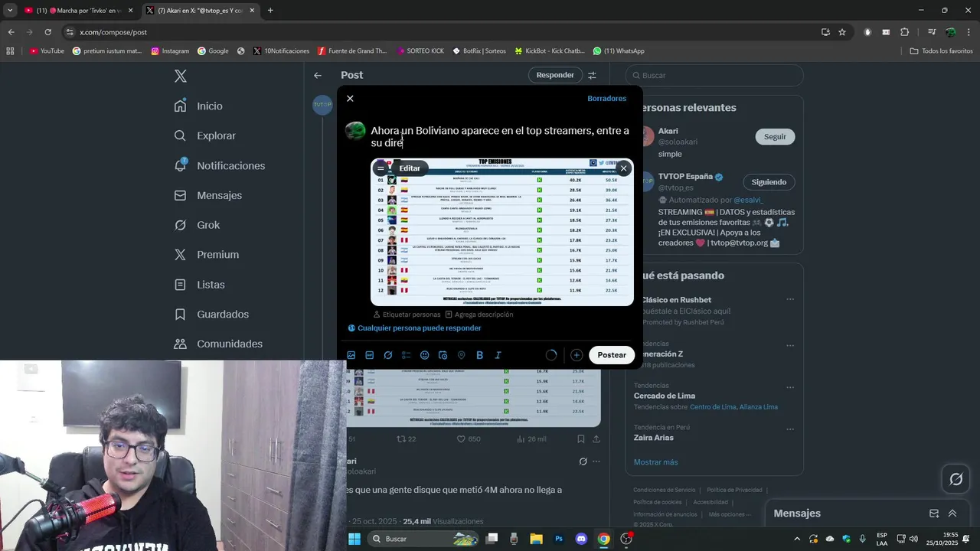Open reply permissions Cualquier persona puede responder
Screen dimensions: 980x551
[414, 328]
